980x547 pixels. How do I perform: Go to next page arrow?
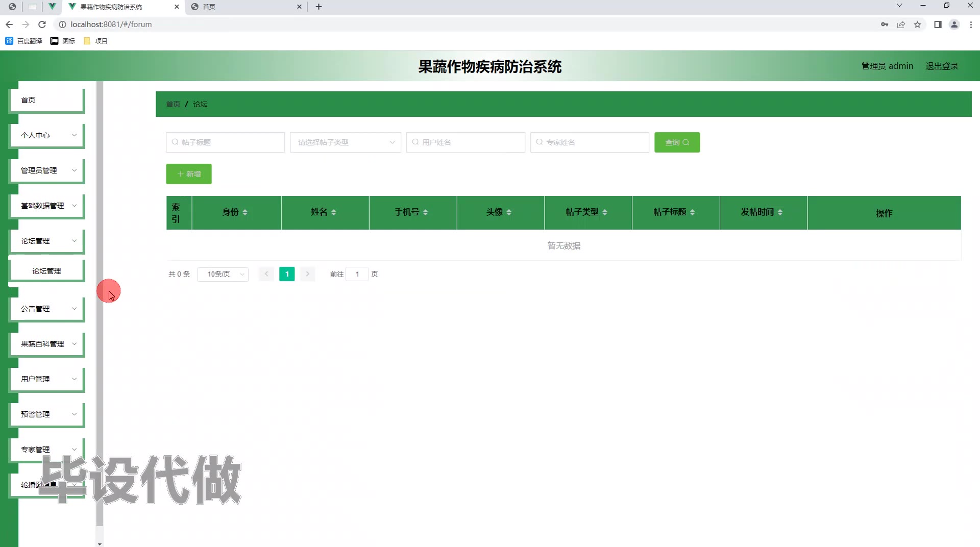tap(307, 274)
